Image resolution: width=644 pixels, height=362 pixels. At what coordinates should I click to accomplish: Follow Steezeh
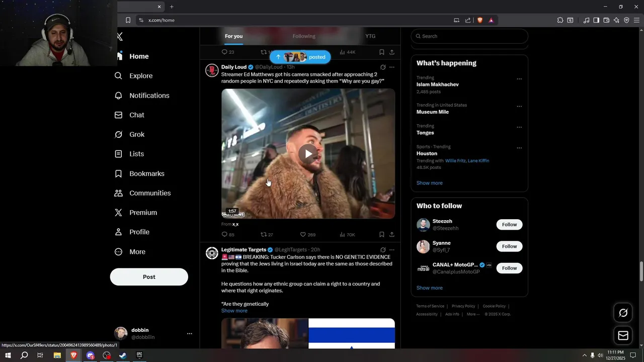(x=509, y=225)
